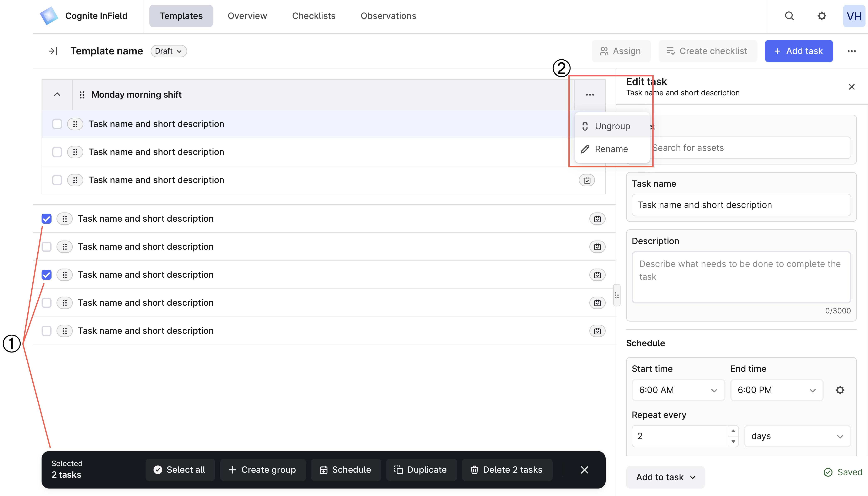Check the first task under Monday morning shift
Image resolution: width=868 pixels, height=496 pixels.
pyautogui.click(x=57, y=124)
